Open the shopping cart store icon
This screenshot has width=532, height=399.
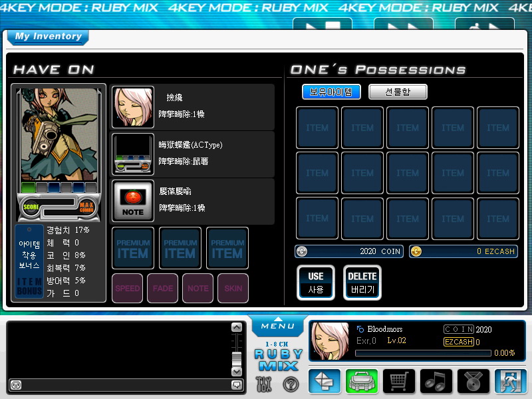point(399,382)
